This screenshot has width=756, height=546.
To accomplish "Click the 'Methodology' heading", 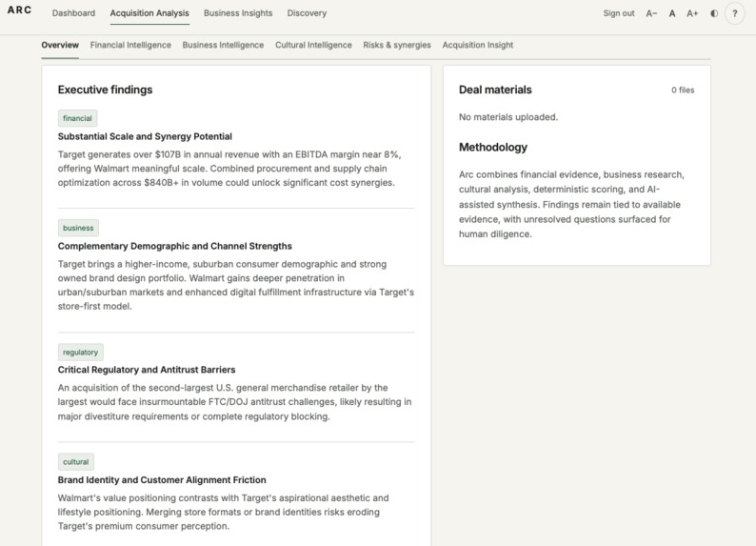I will coord(493,147).
